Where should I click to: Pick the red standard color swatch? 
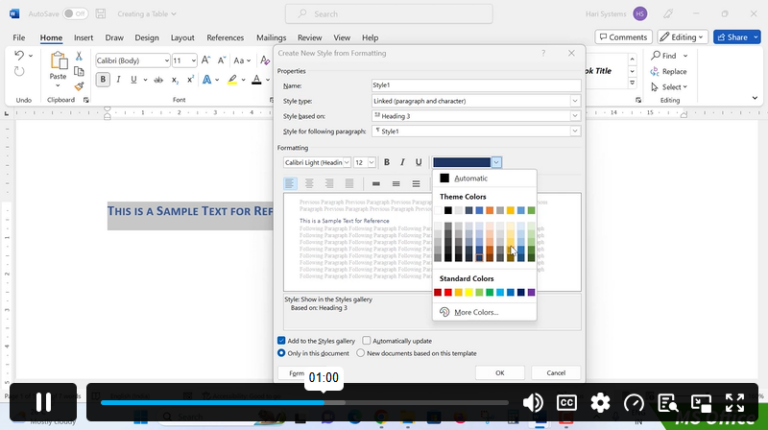pyautogui.click(x=448, y=292)
